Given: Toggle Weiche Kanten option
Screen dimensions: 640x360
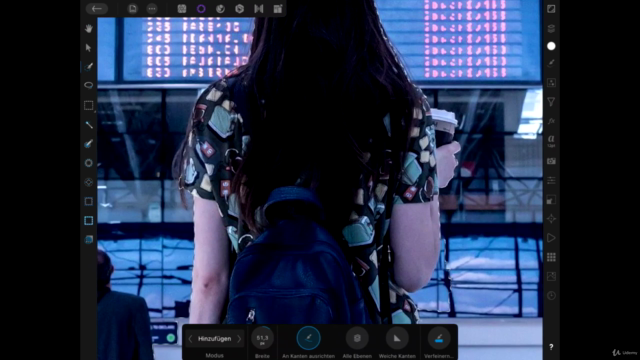Looking at the screenshot, I should click(x=397, y=338).
